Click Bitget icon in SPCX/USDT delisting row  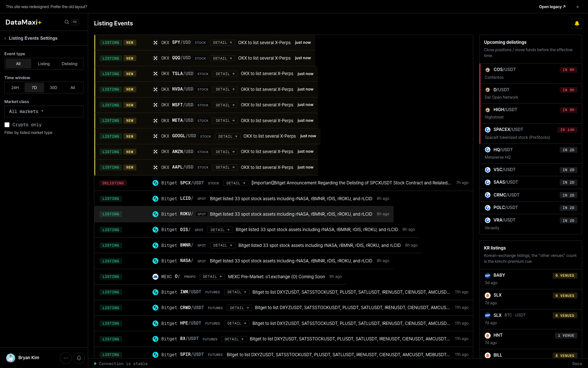point(155,183)
